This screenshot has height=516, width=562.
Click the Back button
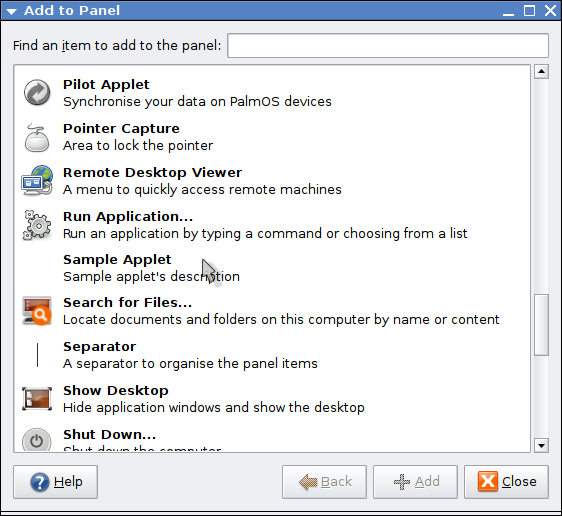[x=324, y=482]
